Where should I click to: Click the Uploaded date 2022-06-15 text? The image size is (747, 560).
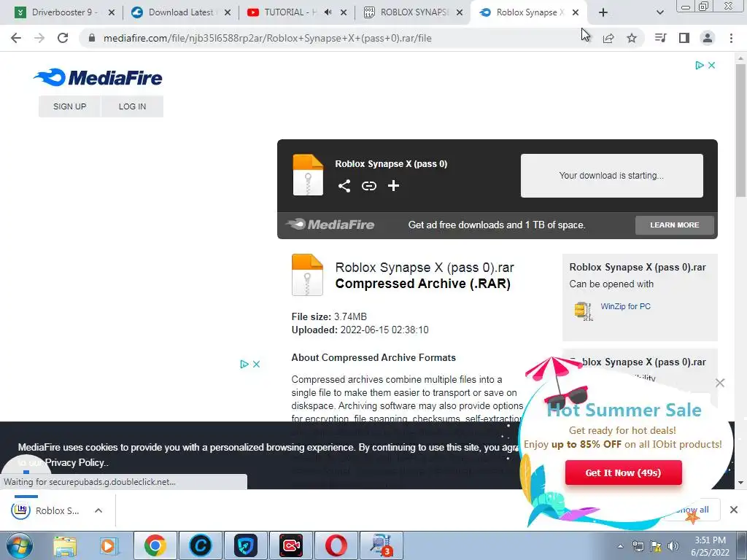(x=360, y=330)
